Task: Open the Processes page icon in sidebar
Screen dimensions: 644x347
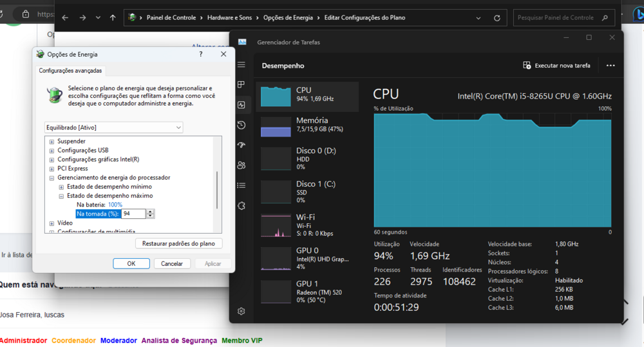Action: click(241, 85)
